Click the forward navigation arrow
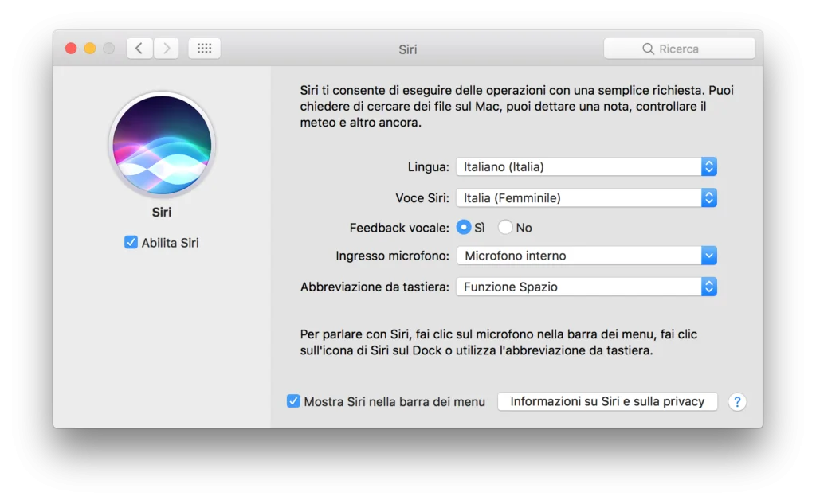The width and height of the screenshot is (816, 504). pos(166,48)
